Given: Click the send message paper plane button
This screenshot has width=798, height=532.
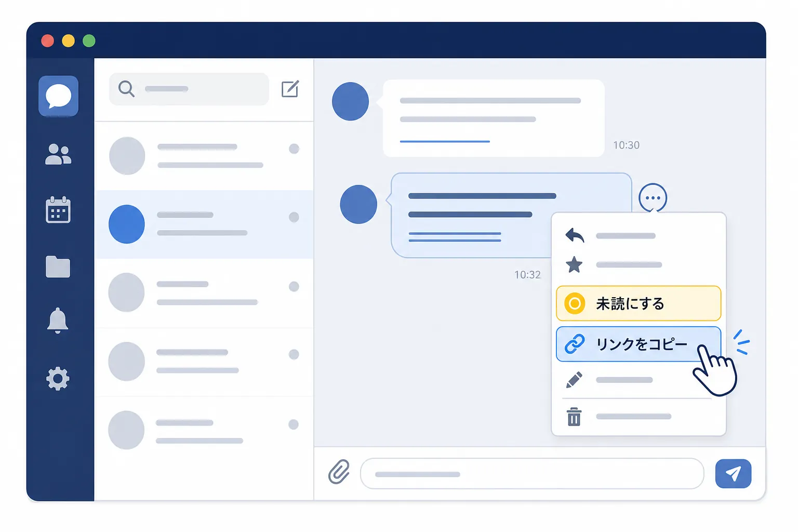Looking at the screenshot, I should (733, 473).
